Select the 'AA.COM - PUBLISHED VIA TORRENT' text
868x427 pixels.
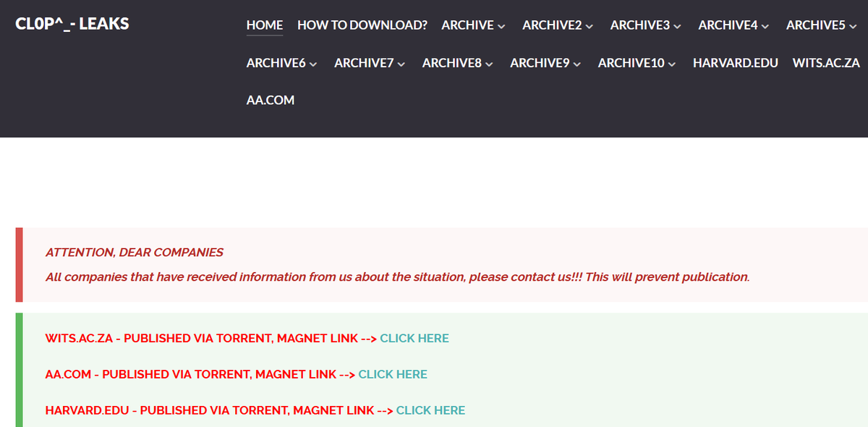click(x=200, y=374)
